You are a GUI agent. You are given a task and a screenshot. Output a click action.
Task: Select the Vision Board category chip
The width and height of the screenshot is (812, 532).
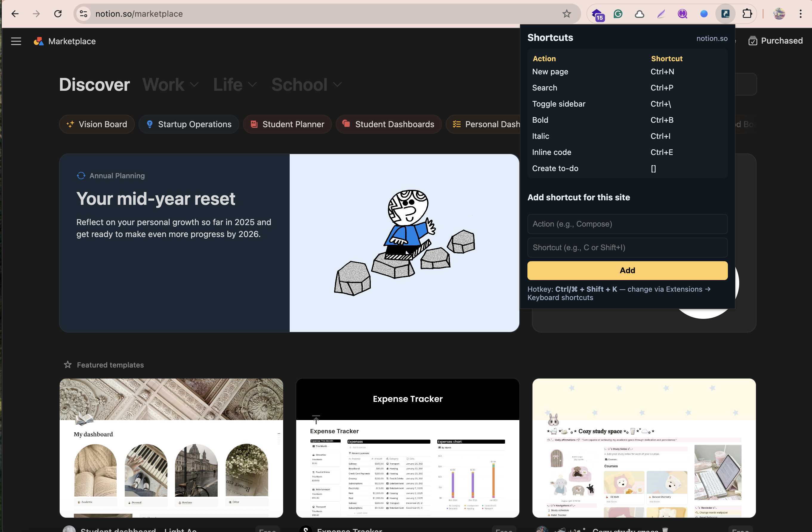(x=97, y=124)
